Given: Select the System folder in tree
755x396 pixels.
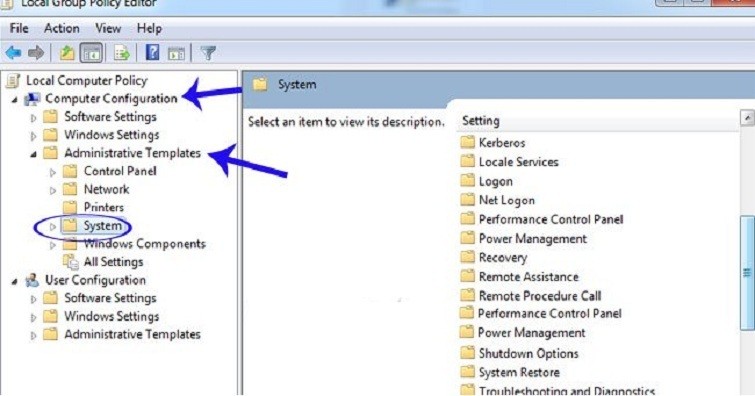Looking at the screenshot, I should point(103,225).
